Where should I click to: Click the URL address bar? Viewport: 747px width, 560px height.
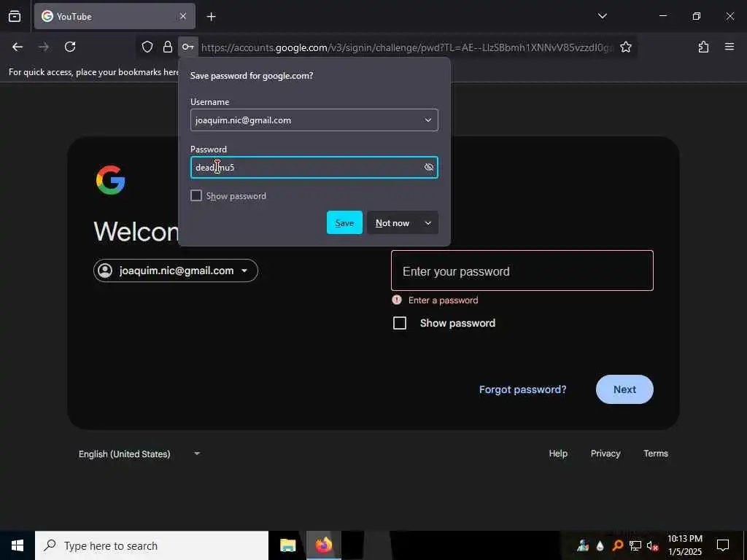(x=407, y=47)
